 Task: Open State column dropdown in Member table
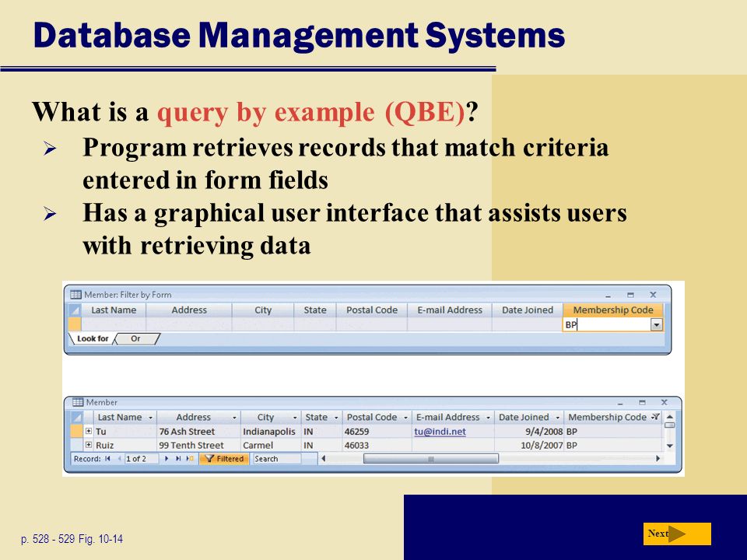pyautogui.click(x=336, y=418)
